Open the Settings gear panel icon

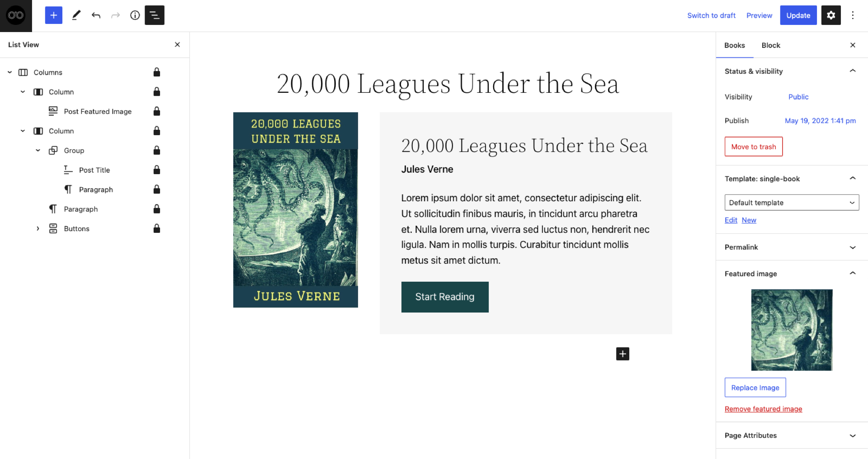coord(830,15)
